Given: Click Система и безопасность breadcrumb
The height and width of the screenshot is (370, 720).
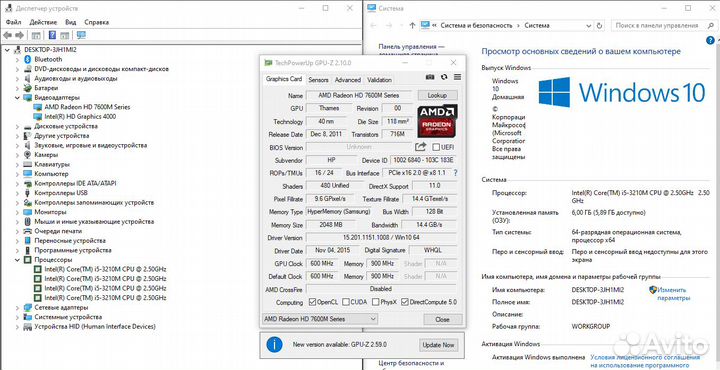Looking at the screenshot, I should point(476,26).
